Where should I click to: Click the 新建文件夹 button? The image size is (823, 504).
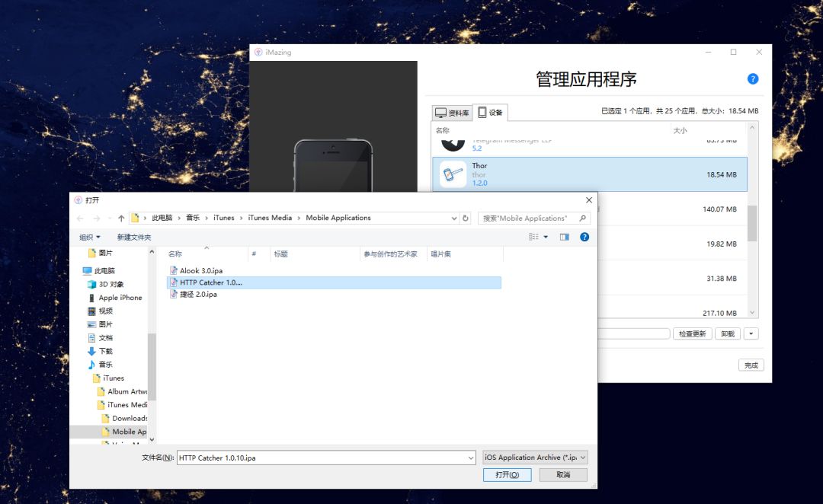(134, 237)
